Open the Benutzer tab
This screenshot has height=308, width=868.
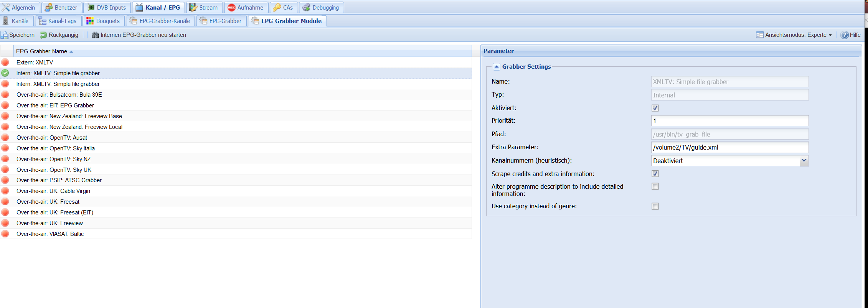61,7
